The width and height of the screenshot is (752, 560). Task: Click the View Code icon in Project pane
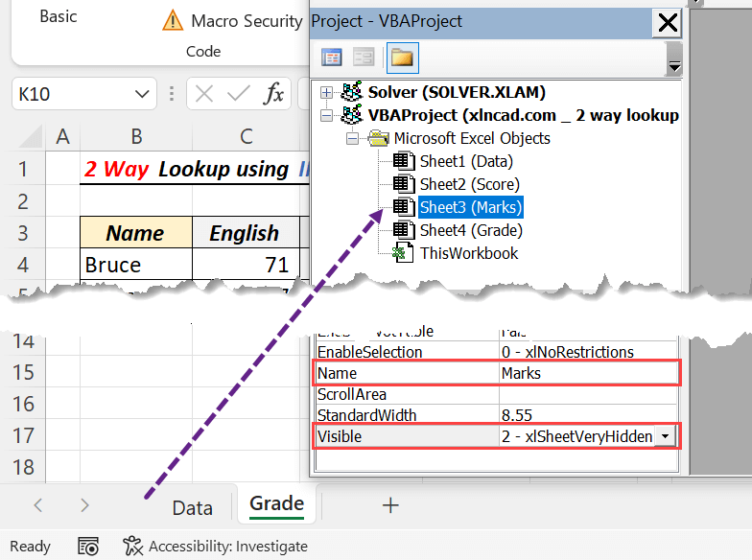click(x=332, y=58)
